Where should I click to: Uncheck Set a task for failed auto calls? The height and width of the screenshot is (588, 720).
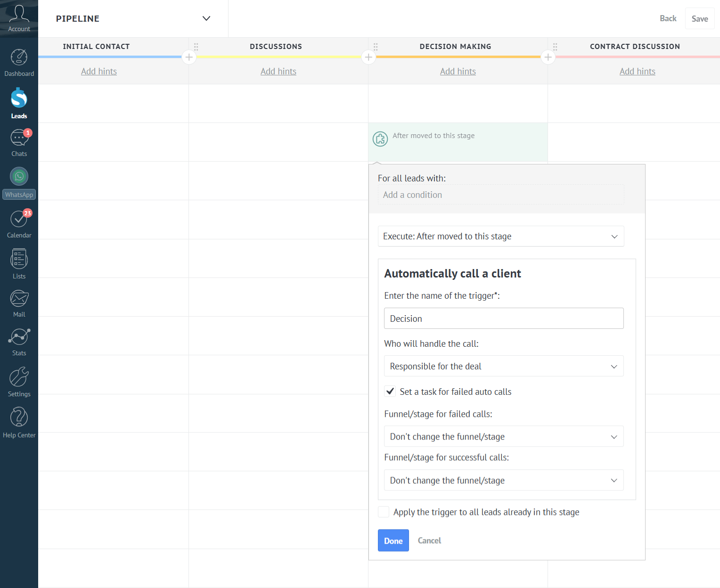coord(390,391)
